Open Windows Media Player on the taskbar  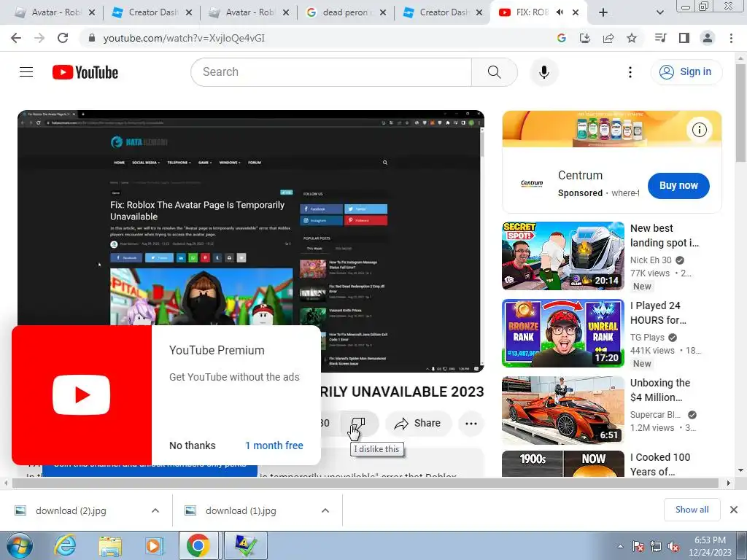point(153,545)
